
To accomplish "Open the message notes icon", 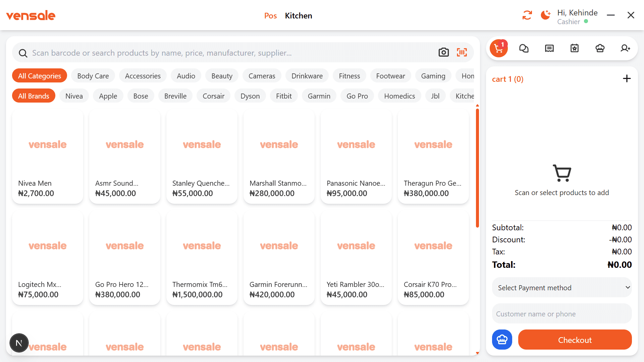I will 549,48.
